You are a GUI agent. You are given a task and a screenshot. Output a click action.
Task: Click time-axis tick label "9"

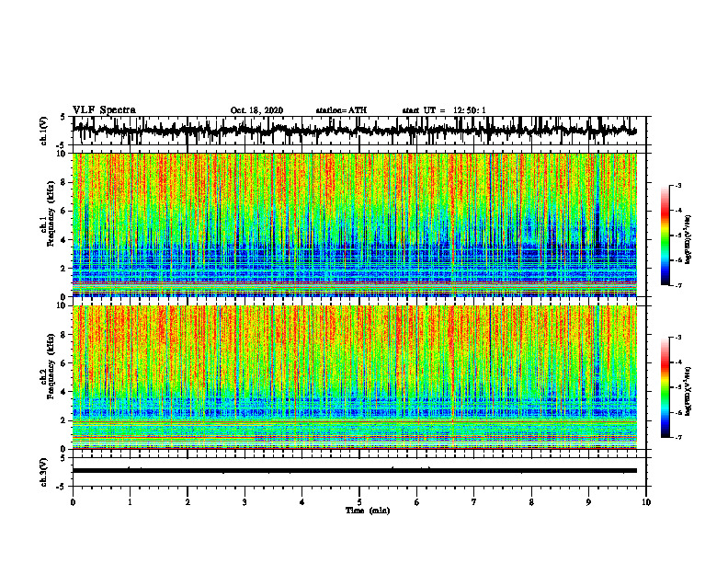pos(588,502)
